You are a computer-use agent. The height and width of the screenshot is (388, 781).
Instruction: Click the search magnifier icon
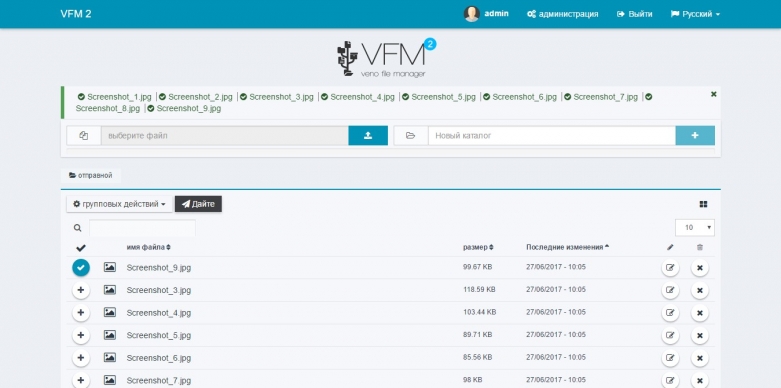77,228
